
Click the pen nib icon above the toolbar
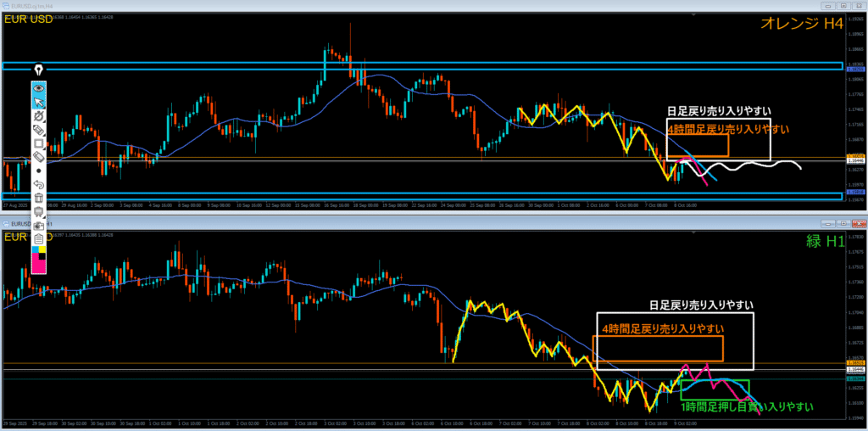38,69
